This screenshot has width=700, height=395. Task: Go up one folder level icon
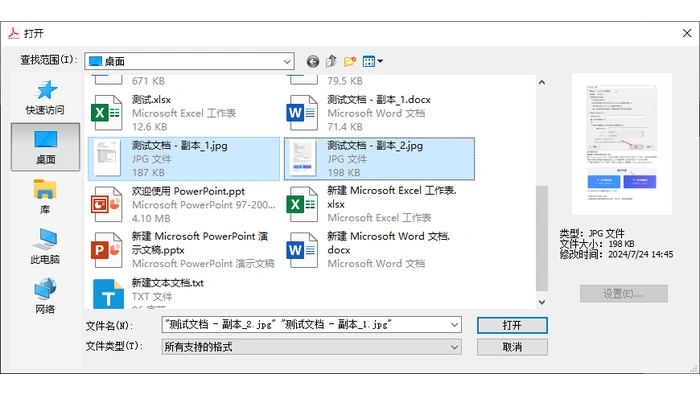point(331,61)
